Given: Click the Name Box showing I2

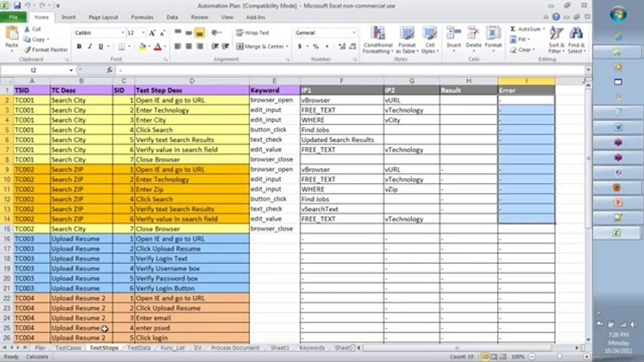Looking at the screenshot, I should pyautogui.click(x=34, y=70).
